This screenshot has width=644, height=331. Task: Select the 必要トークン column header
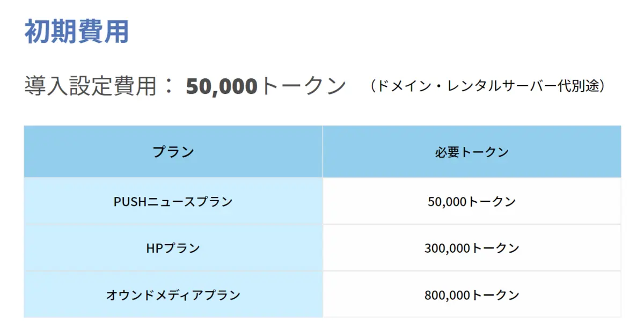click(x=472, y=152)
